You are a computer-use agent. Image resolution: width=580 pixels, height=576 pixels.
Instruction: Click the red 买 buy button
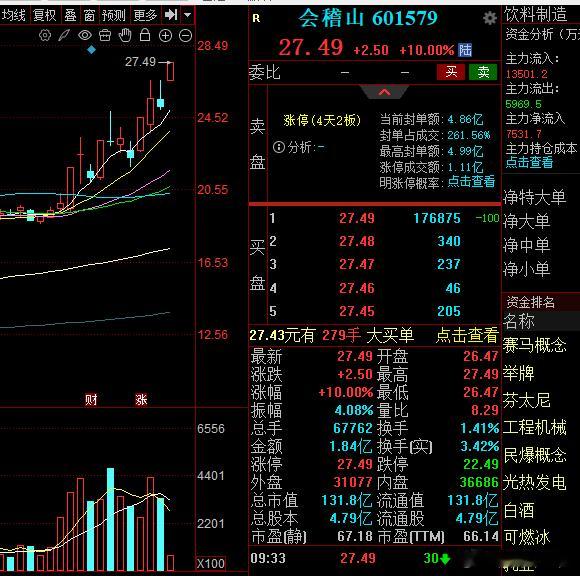pyautogui.click(x=451, y=72)
